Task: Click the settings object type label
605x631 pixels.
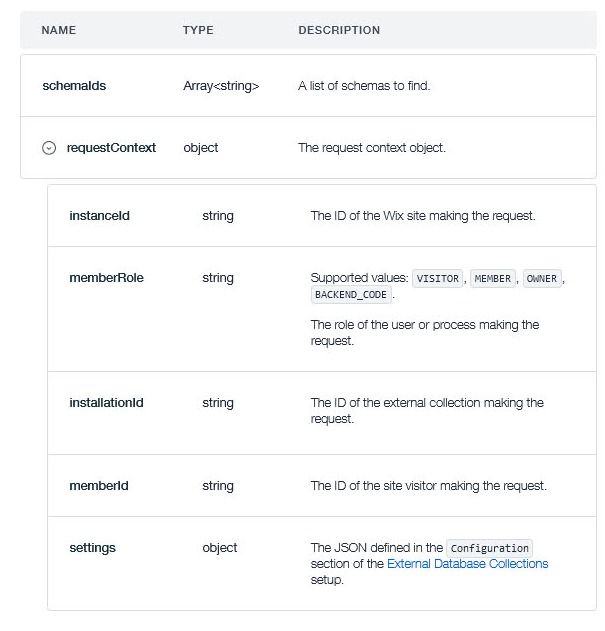Action: pyautogui.click(x=220, y=548)
